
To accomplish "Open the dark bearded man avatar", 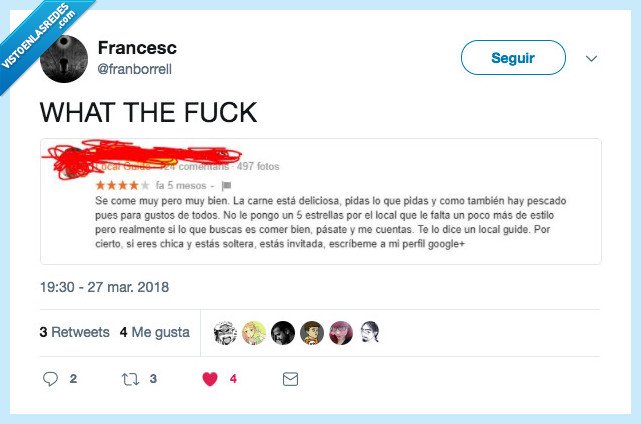I will [283, 333].
